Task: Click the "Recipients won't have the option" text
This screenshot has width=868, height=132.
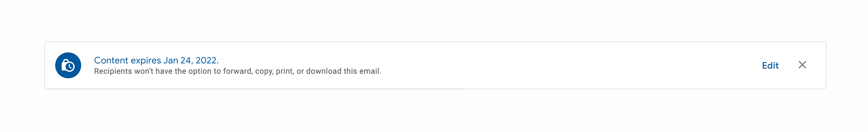Action: [x=237, y=71]
